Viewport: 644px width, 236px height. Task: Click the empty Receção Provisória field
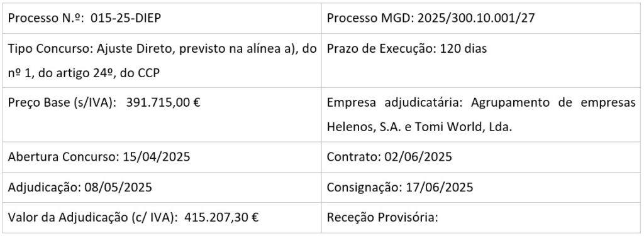pyautogui.click(x=481, y=218)
